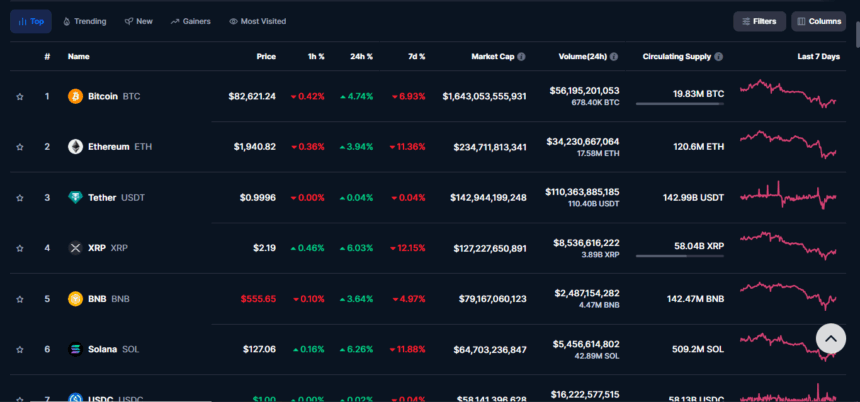
Task: Open Ethereum's 7-day sparkline chart
Action: pos(788,145)
